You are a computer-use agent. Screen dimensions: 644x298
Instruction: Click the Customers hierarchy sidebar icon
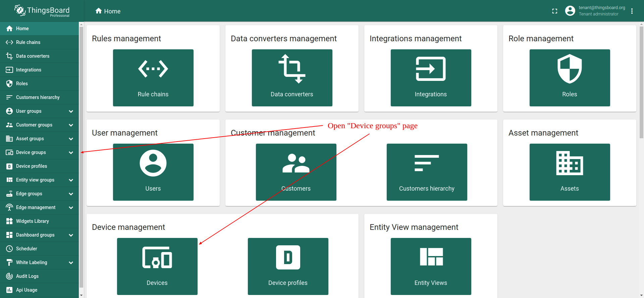(9, 97)
